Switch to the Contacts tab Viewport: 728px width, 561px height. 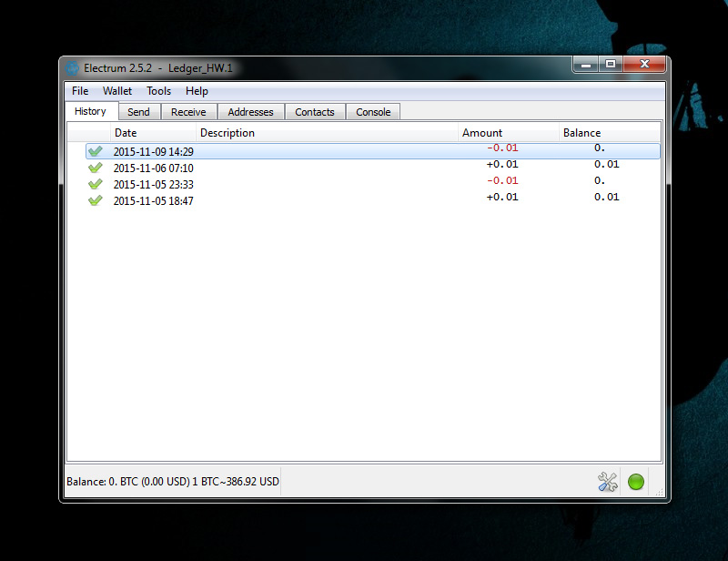pos(315,112)
